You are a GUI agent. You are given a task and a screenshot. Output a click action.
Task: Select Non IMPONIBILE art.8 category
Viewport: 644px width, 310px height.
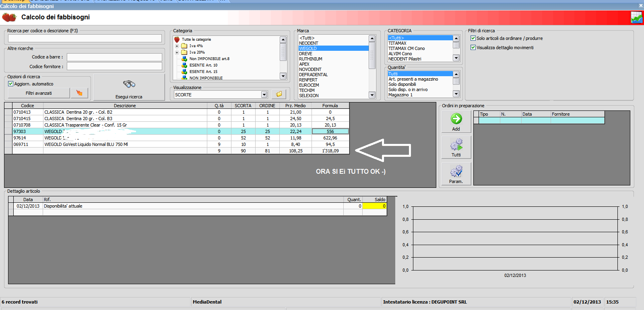click(x=209, y=59)
